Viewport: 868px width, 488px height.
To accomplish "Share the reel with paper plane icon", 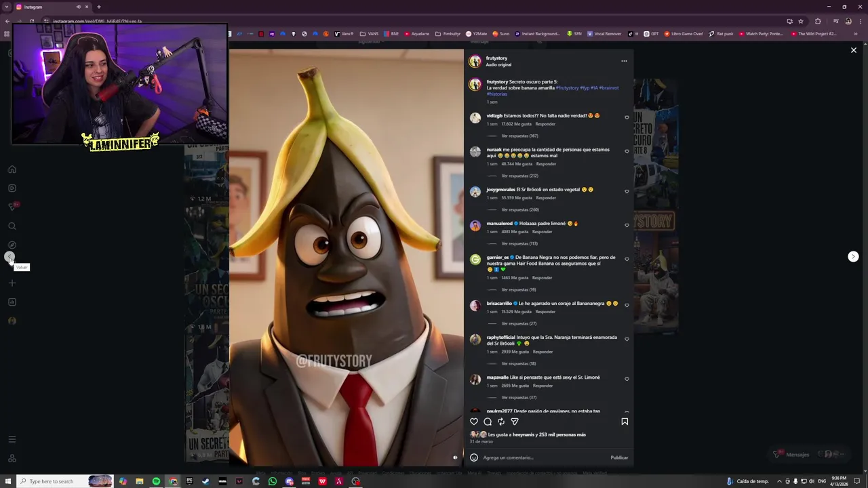I will point(515,422).
